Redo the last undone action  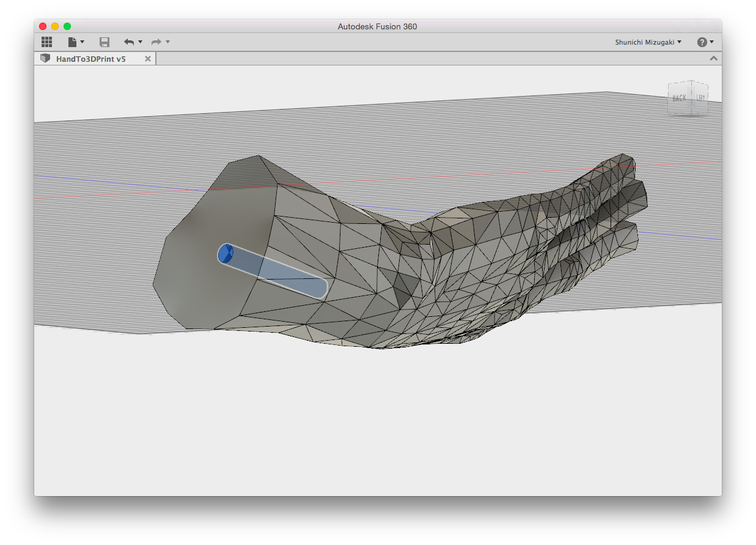pyautogui.click(x=156, y=42)
